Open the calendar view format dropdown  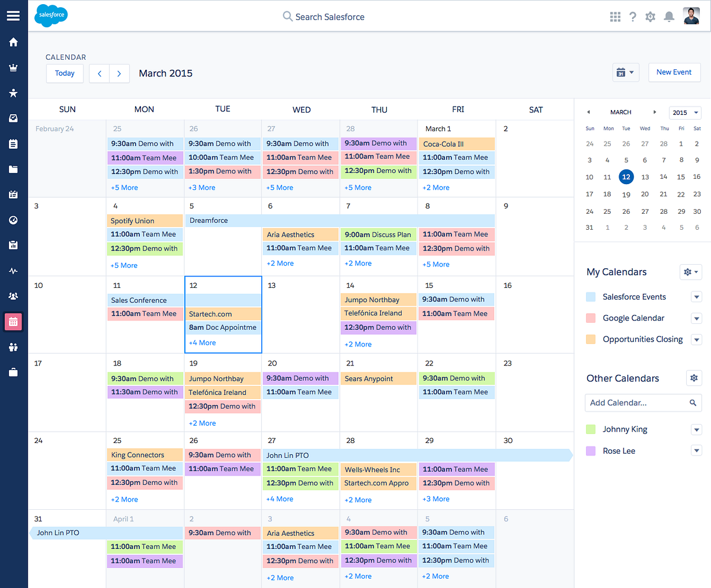(x=626, y=71)
